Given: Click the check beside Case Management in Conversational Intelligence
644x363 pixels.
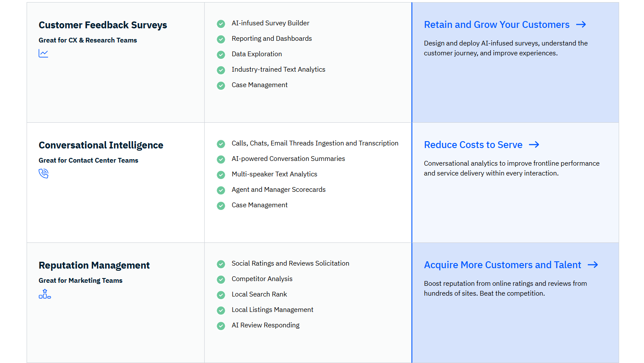Looking at the screenshot, I should pyautogui.click(x=221, y=206).
